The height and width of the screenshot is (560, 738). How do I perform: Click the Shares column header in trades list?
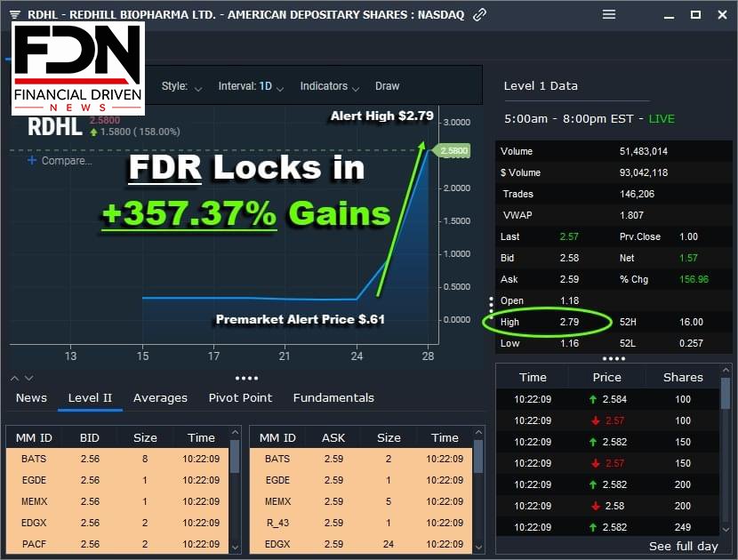coord(683,378)
